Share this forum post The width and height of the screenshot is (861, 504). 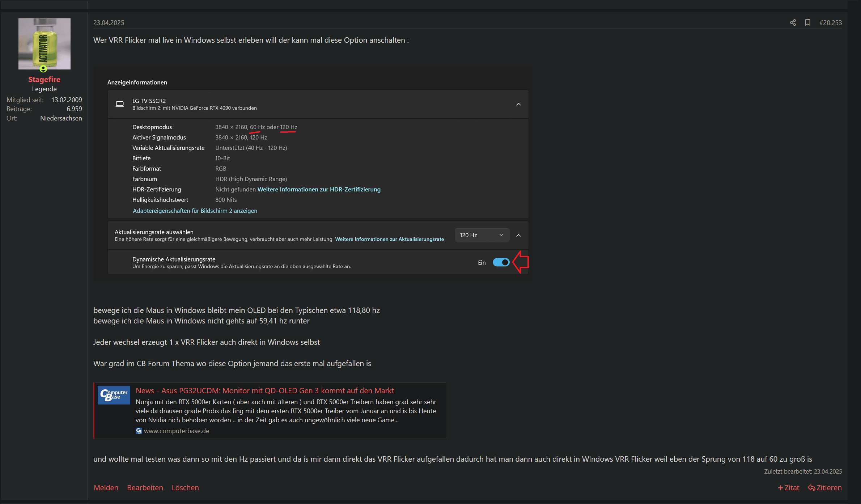(793, 22)
